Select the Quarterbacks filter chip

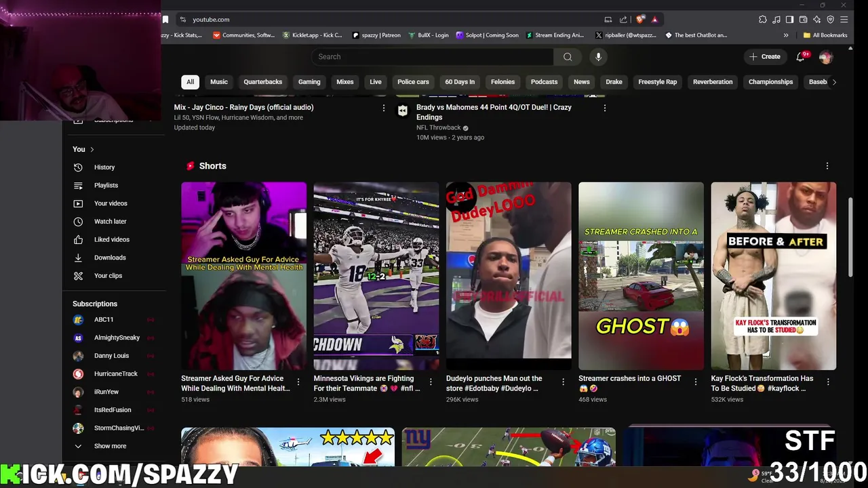point(263,82)
